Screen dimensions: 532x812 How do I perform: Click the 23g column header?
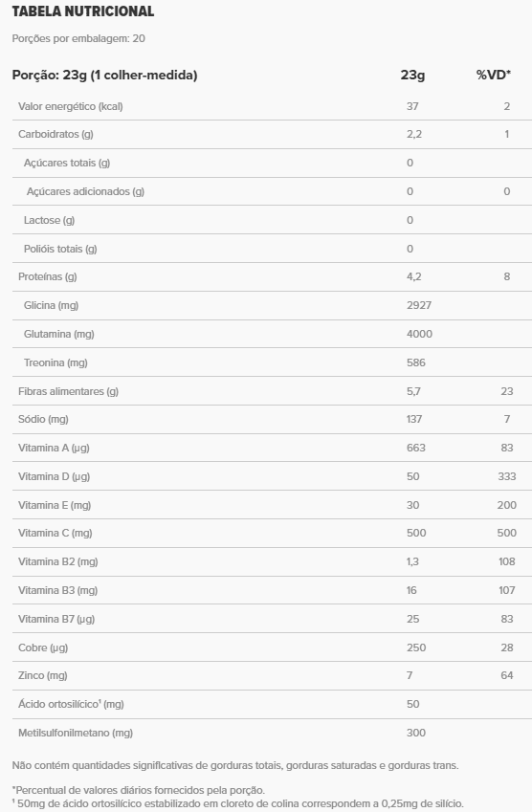(412, 76)
